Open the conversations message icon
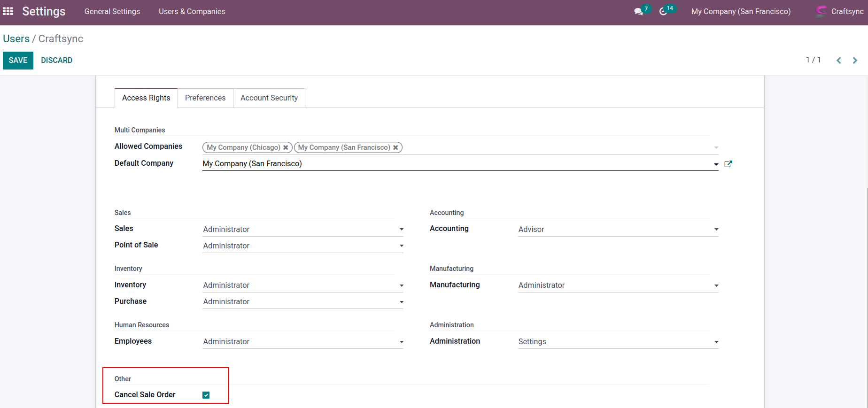This screenshot has width=868, height=408. (638, 12)
